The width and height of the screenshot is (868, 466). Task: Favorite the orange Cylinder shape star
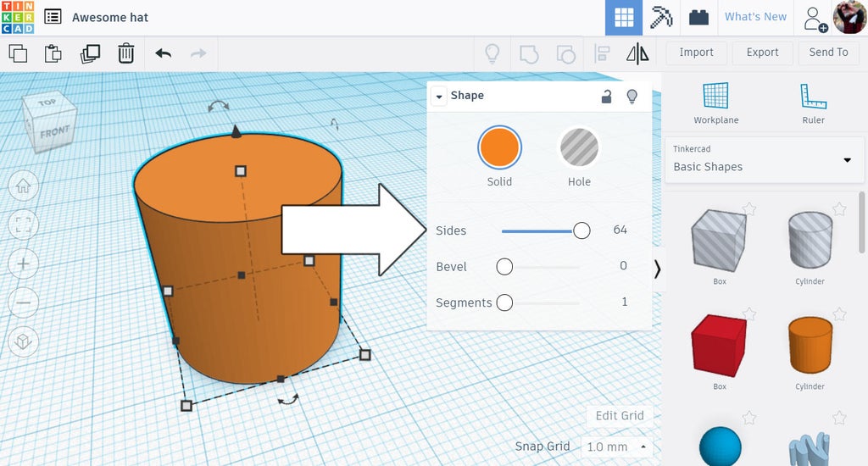839,313
